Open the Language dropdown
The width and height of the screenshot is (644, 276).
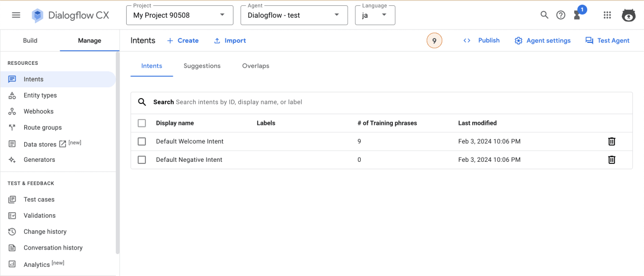coord(375,15)
